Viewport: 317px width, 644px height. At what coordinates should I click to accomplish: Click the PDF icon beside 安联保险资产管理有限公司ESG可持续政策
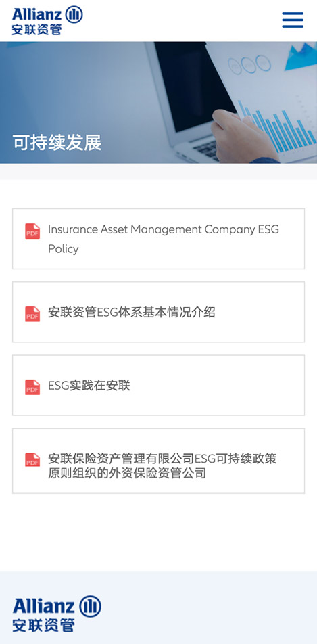tap(32, 460)
